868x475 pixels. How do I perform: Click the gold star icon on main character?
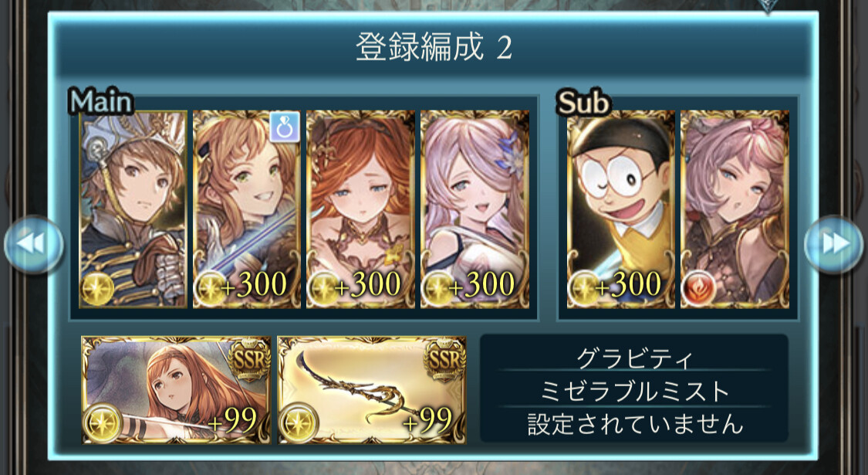pyautogui.click(x=97, y=290)
